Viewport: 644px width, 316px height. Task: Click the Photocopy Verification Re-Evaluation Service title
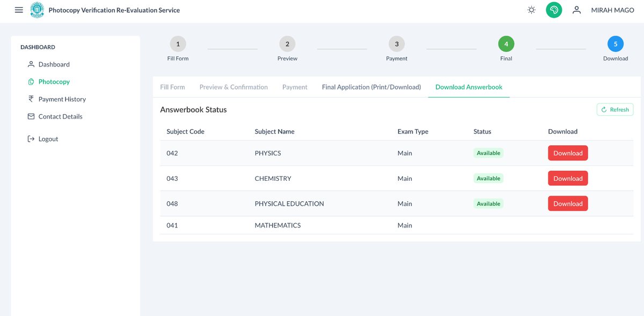(114, 10)
